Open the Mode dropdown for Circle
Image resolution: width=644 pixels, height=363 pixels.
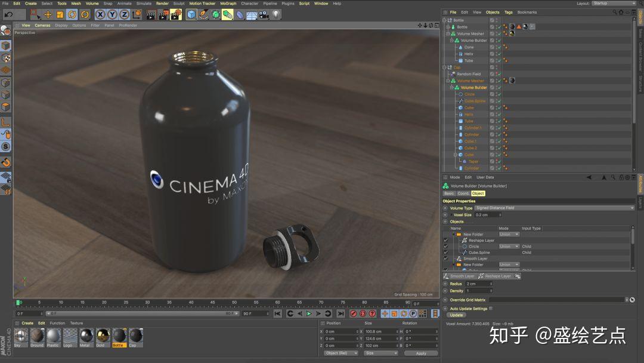pos(509,246)
